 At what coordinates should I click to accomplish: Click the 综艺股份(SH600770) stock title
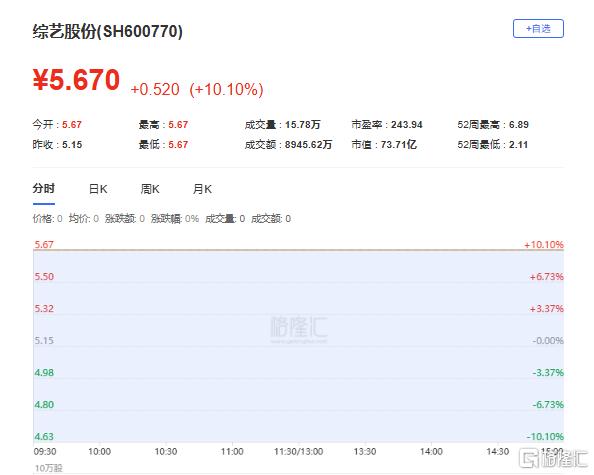coord(108,31)
